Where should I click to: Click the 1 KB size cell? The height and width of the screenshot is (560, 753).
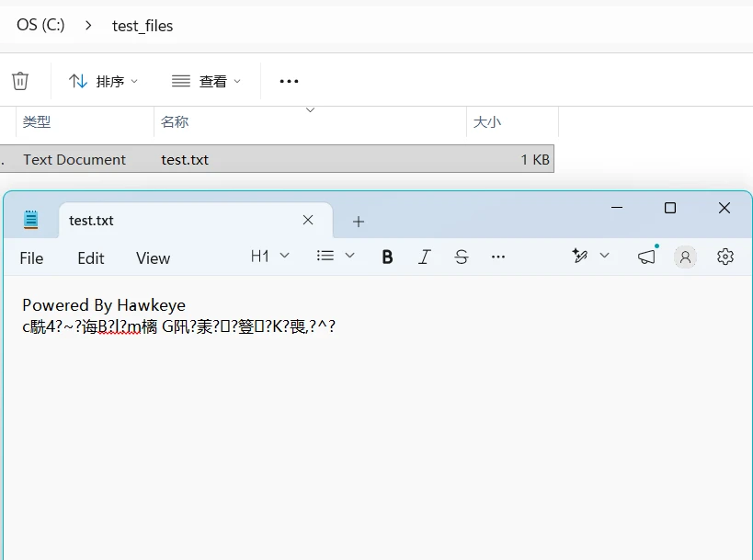click(x=535, y=159)
